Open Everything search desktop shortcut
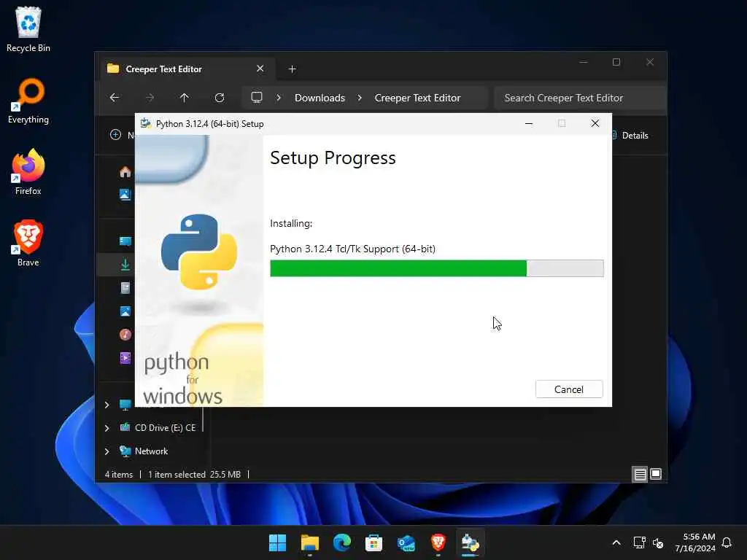The height and width of the screenshot is (560, 747). (x=28, y=101)
